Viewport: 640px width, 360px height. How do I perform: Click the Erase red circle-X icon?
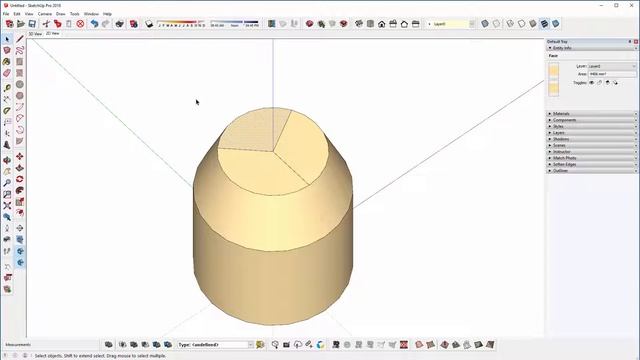[x=80, y=24]
